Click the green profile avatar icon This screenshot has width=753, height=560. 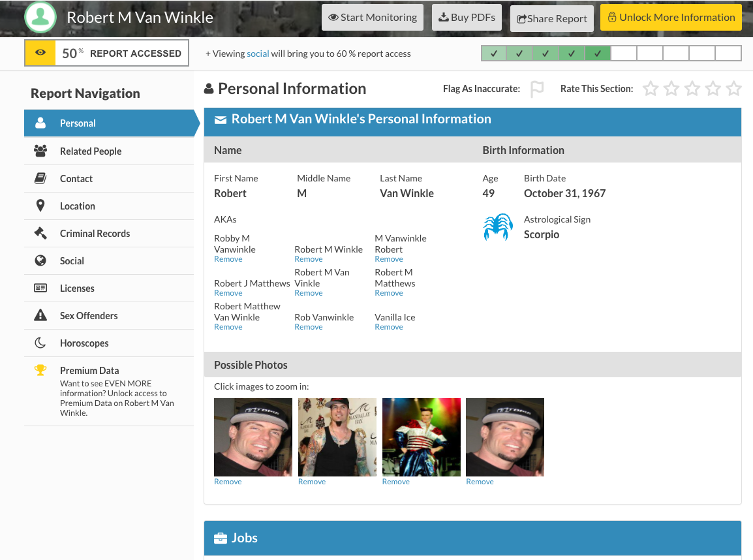[40, 17]
